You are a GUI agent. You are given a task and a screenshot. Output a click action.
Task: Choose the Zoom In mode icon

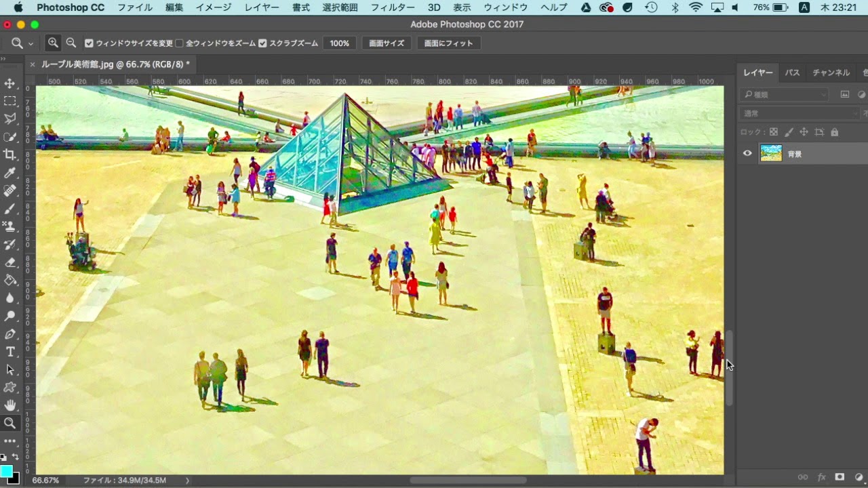[x=53, y=43]
